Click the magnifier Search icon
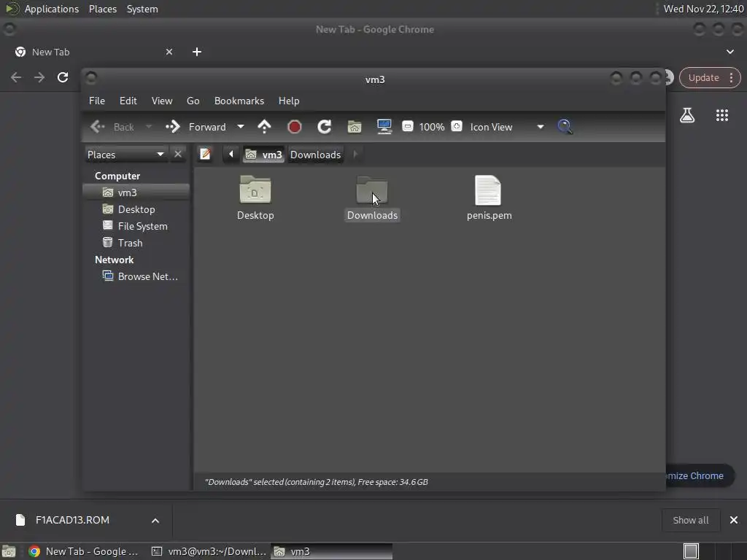Image resolution: width=747 pixels, height=560 pixels. coord(565,127)
